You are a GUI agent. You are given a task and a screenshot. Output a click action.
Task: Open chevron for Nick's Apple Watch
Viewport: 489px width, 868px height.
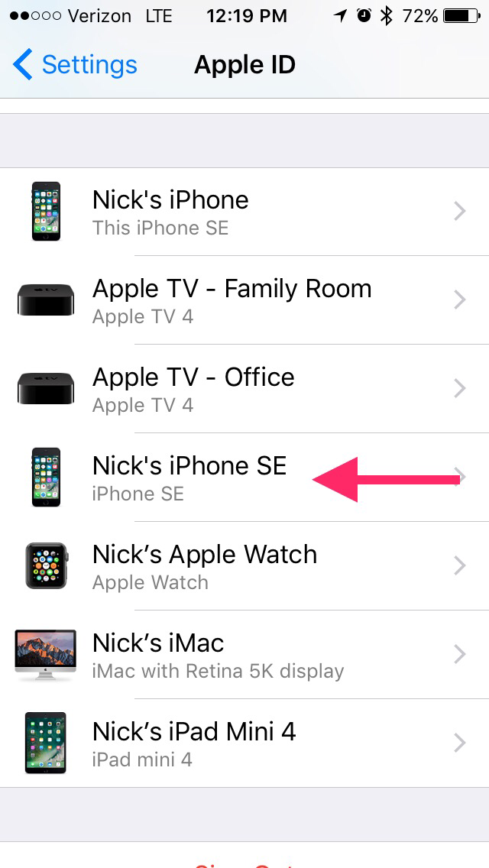point(460,565)
